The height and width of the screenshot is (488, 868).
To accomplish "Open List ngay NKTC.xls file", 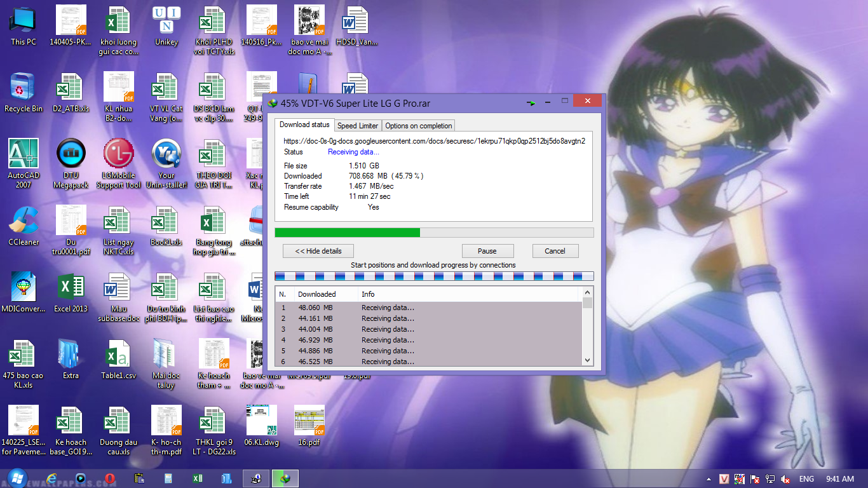I will (x=119, y=231).
